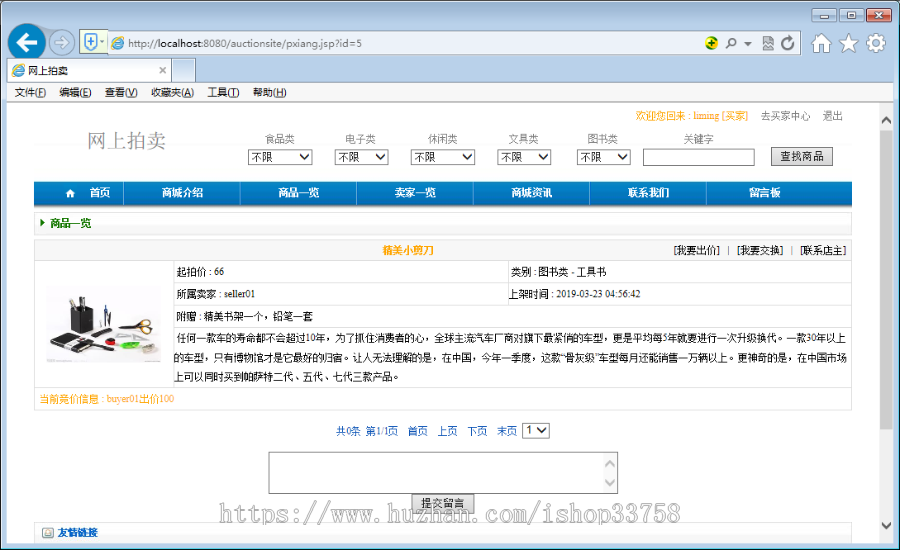Open the 查看(V) menu

point(121,92)
